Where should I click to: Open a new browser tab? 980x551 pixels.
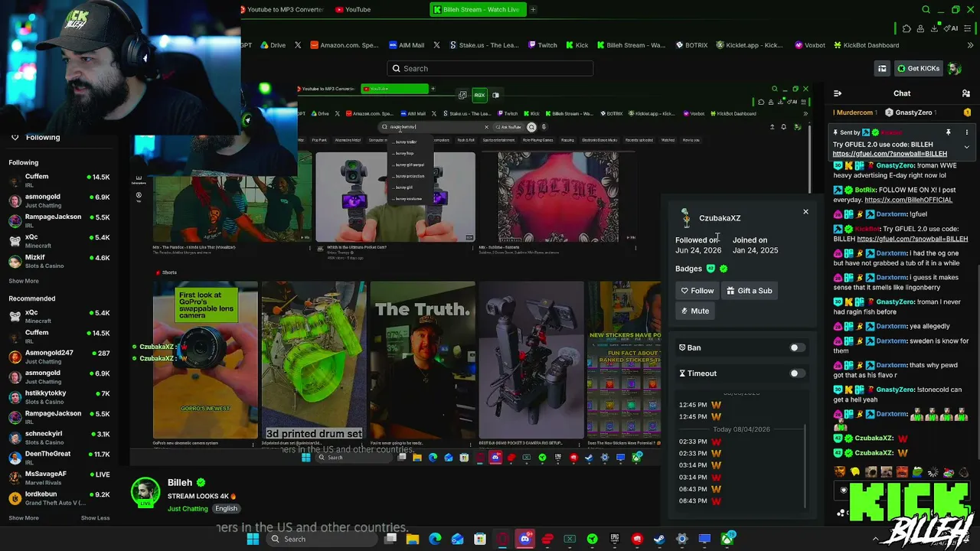click(x=533, y=9)
